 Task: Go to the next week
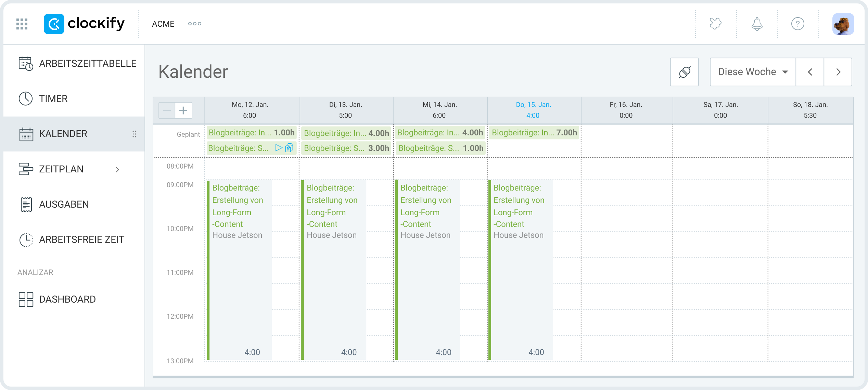838,72
